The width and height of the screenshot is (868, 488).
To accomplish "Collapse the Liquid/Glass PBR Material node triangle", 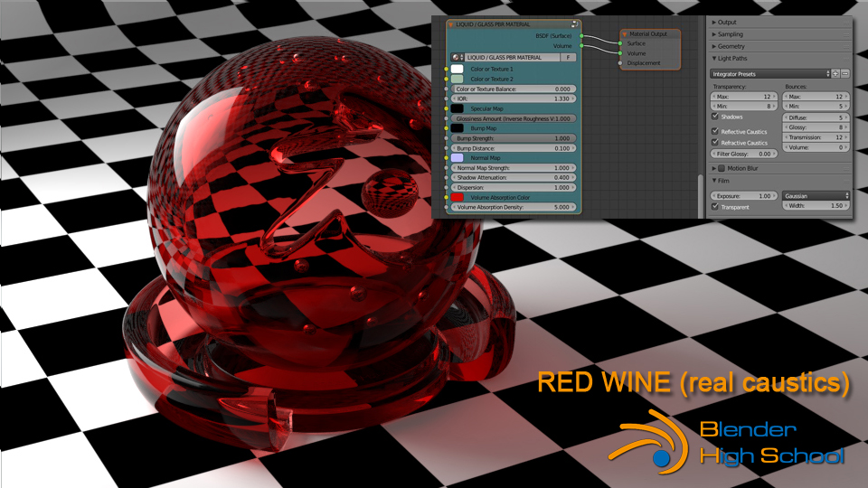I will [451, 25].
